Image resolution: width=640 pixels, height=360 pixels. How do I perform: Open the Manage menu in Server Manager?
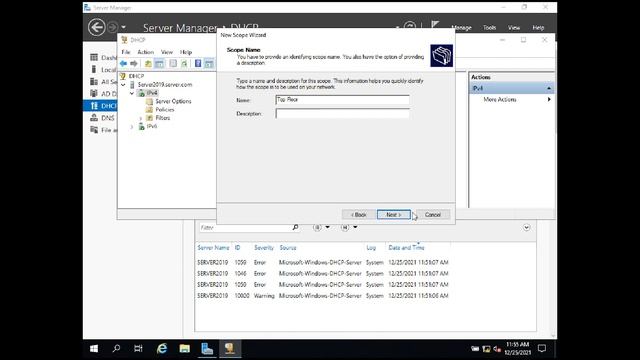point(462,28)
